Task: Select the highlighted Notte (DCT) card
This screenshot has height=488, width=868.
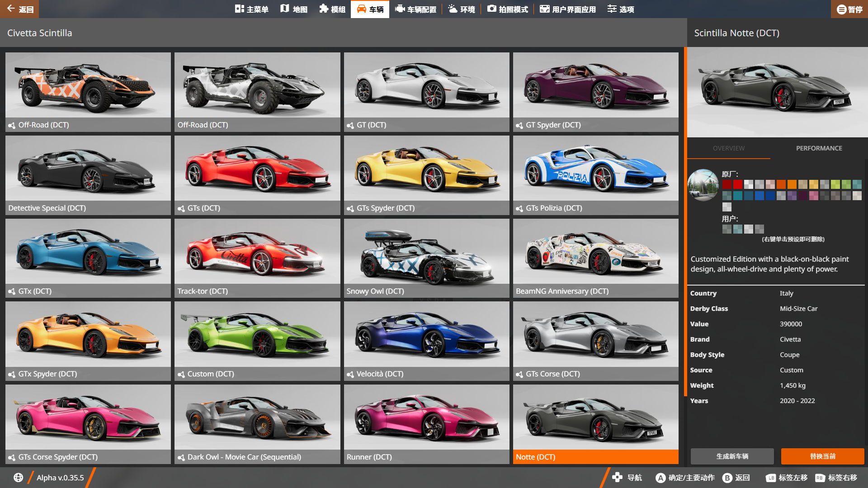Action: (596, 424)
